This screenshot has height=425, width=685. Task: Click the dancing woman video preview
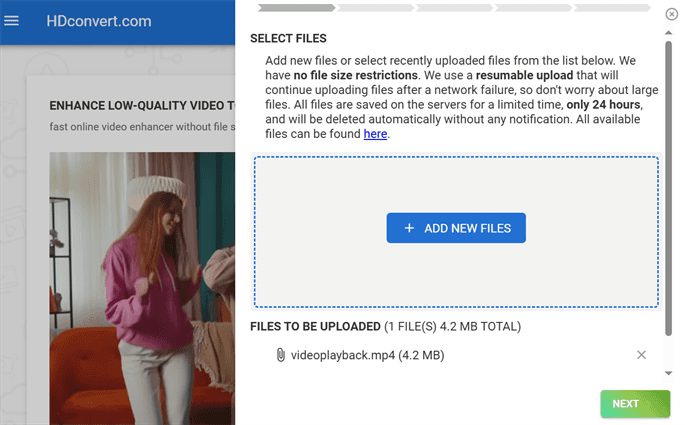(142, 288)
